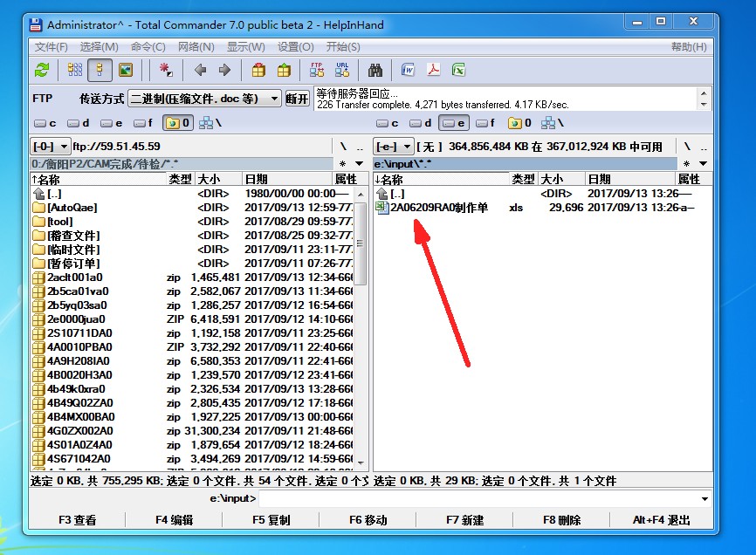Click the green Refresh toolbar icon
The image size is (756, 555).
coord(42,71)
